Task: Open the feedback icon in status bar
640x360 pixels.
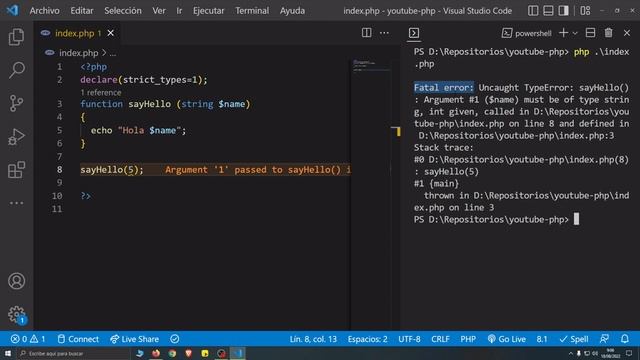Action: [x=604, y=339]
